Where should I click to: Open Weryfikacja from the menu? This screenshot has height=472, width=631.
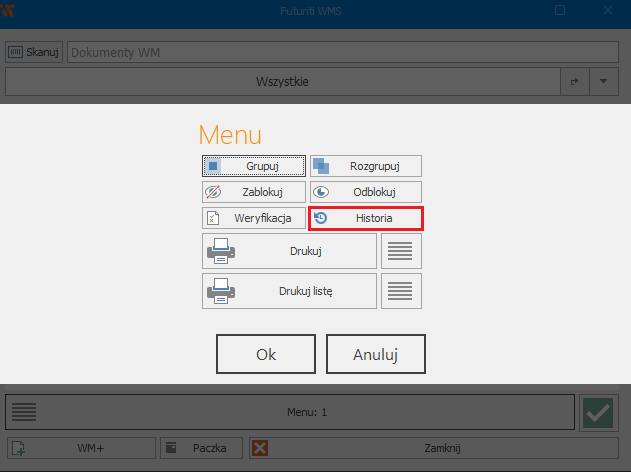(x=254, y=218)
